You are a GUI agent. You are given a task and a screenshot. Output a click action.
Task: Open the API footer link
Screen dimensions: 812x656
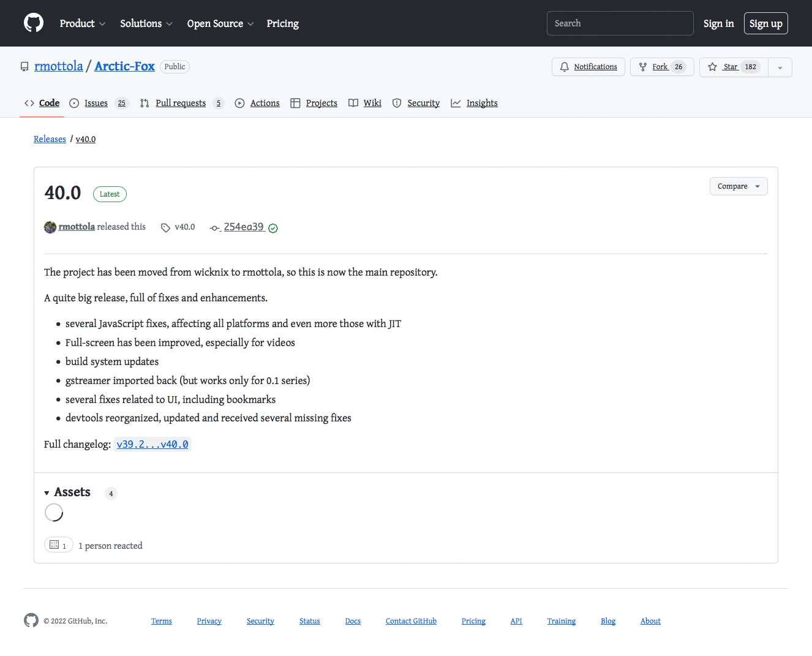pos(516,621)
